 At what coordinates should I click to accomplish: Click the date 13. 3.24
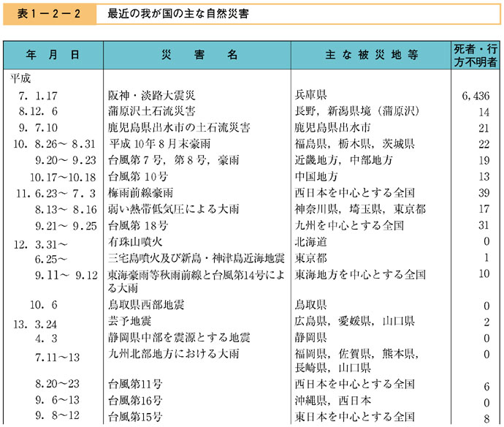[x=35, y=325]
